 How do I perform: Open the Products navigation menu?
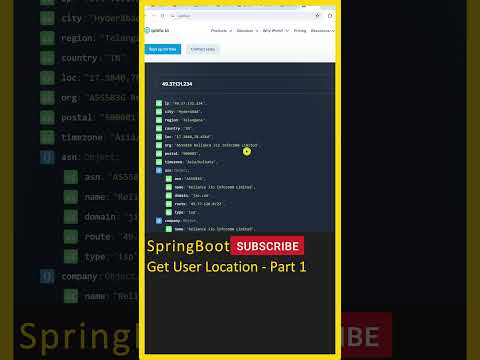tap(221, 31)
